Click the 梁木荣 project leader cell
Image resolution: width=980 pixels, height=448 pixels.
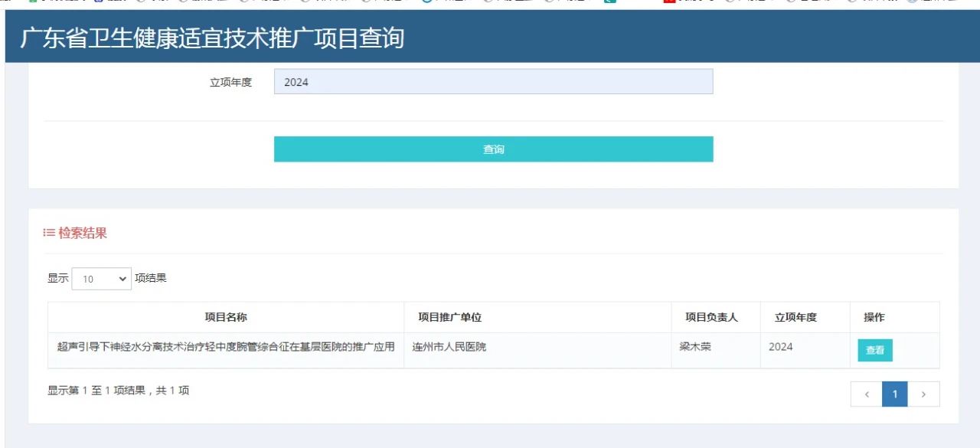click(x=695, y=347)
